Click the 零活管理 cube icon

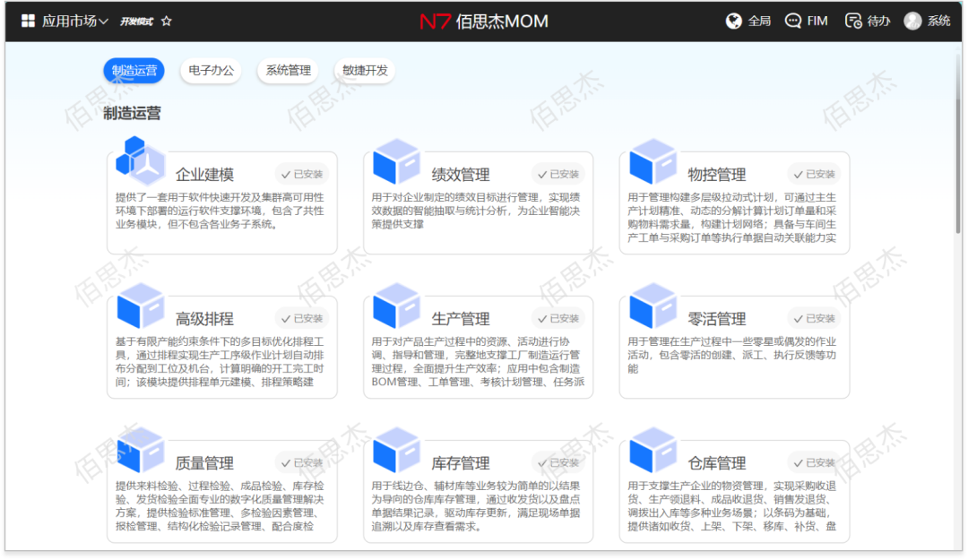[653, 306]
